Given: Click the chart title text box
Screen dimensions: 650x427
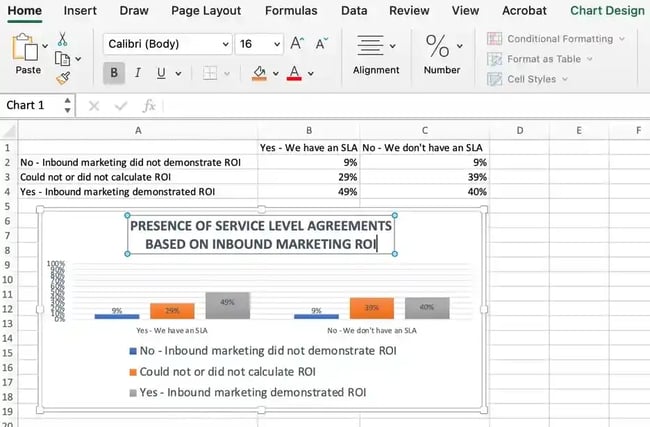Looking at the screenshot, I should click(261, 235).
